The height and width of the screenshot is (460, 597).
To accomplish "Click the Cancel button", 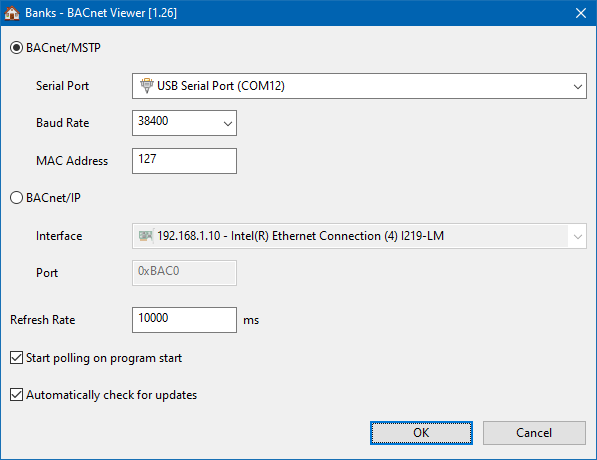I will click(534, 433).
